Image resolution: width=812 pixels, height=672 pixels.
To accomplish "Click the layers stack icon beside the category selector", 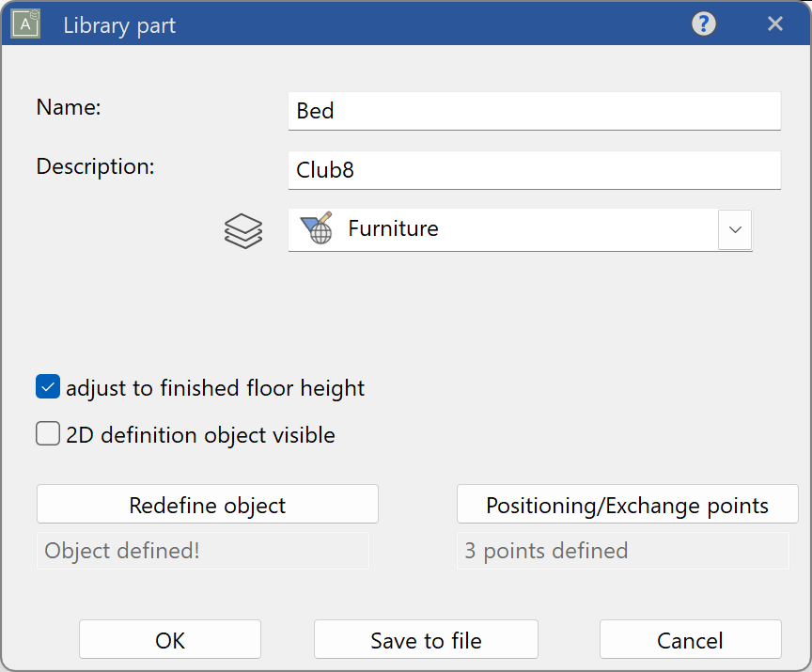I will [243, 230].
